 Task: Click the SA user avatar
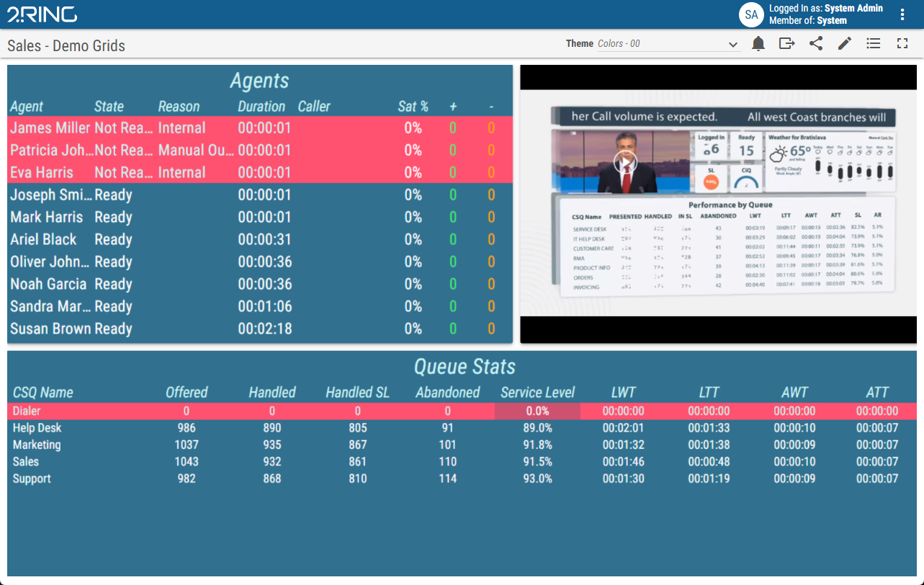(x=751, y=14)
